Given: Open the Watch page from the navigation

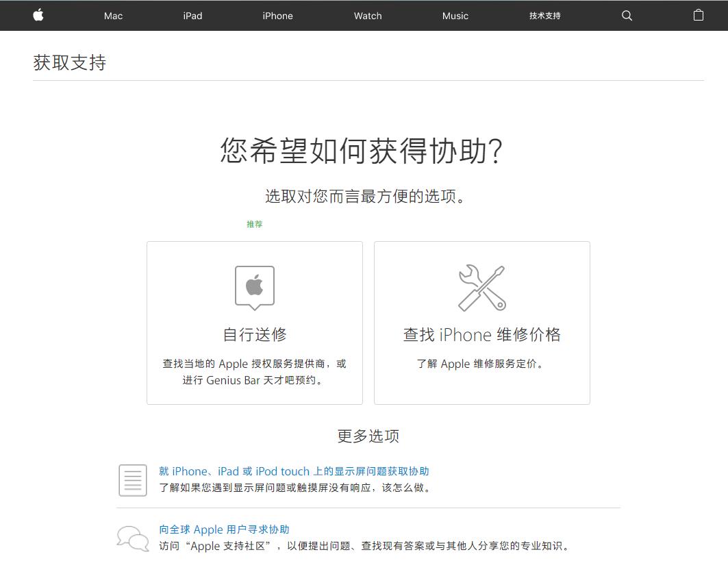Looking at the screenshot, I should point(367,15).
